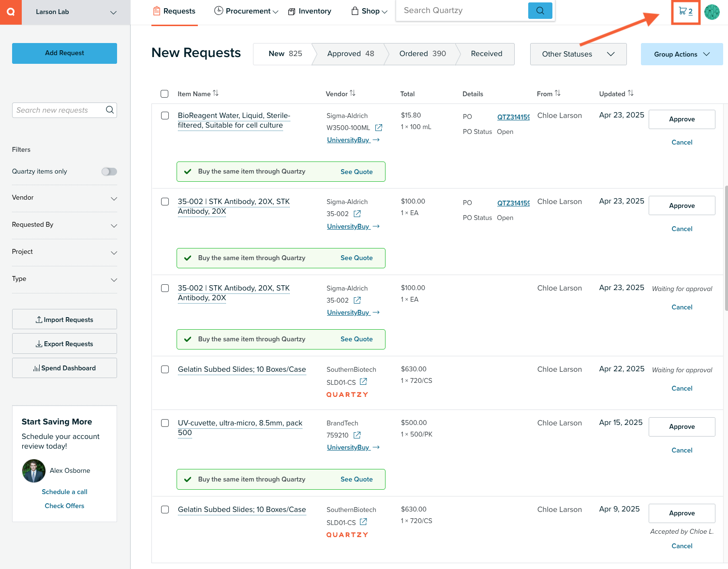Expand the Vendor filter
Image resolution: width=728 pixels, height=569 pixels.
(x=64, y=198)
